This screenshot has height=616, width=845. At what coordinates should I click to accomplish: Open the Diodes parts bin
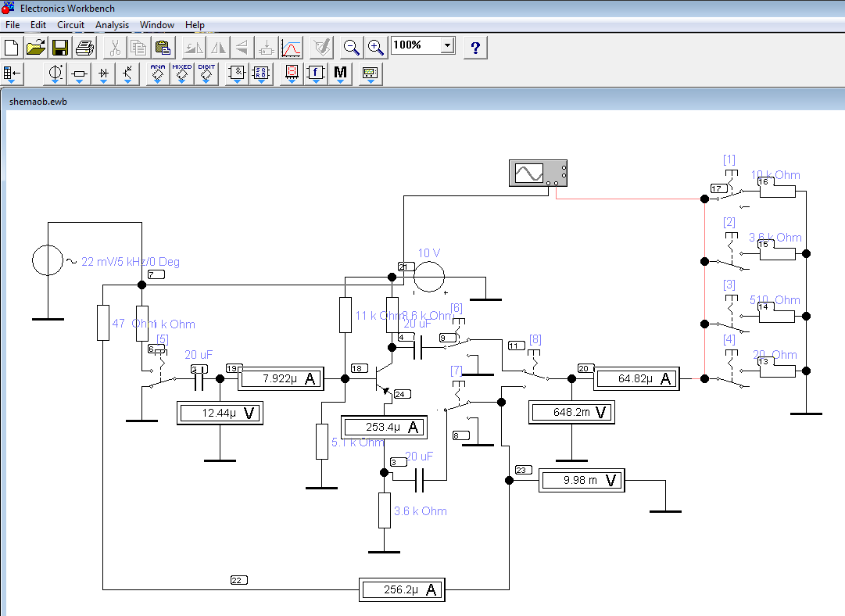click(x=104, y=74)
